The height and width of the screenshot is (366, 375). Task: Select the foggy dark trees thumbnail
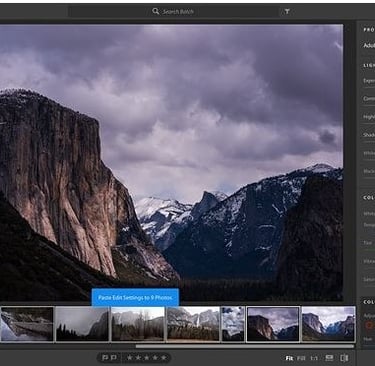coord(82,324)
